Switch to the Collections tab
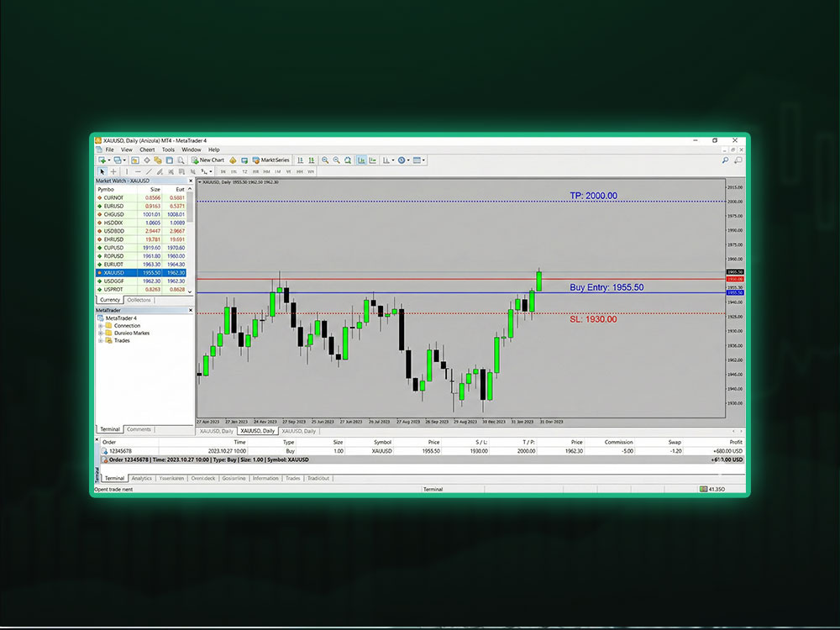 click(139, 300)
